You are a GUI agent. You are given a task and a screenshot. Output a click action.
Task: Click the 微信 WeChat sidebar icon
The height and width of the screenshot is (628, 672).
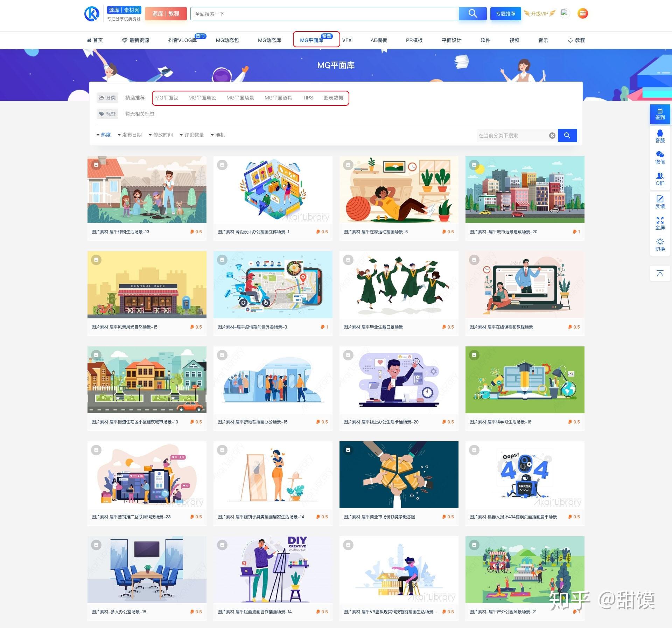pos(660,158)
